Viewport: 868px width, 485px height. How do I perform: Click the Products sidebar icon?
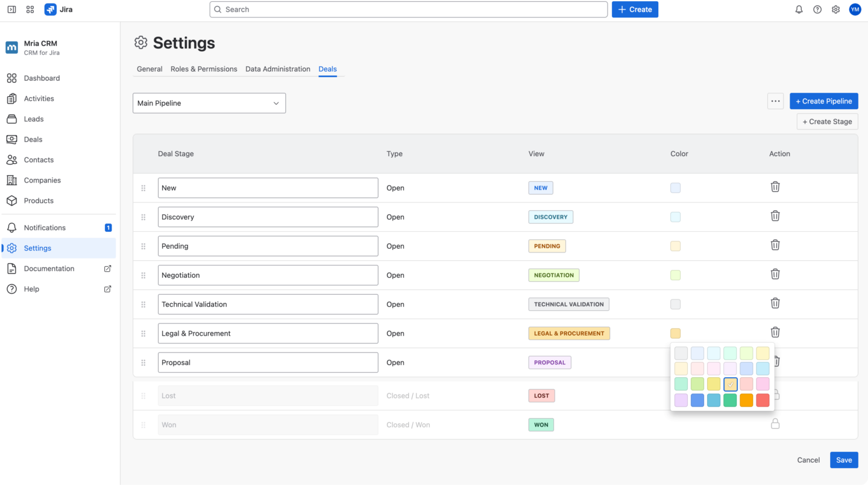coord(11,201)
